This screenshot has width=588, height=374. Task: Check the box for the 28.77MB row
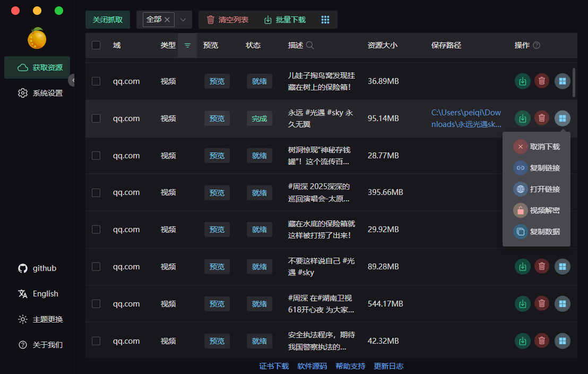pos(96,156)
